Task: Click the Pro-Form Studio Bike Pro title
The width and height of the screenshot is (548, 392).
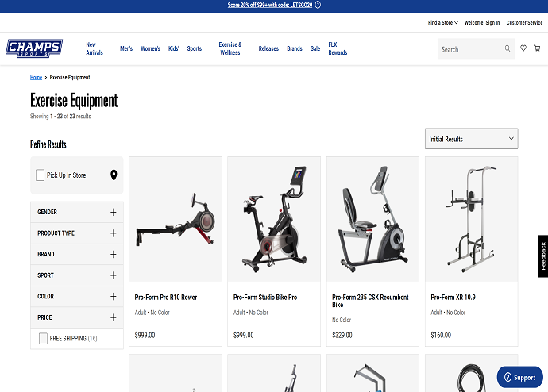Action: point(265,298)
